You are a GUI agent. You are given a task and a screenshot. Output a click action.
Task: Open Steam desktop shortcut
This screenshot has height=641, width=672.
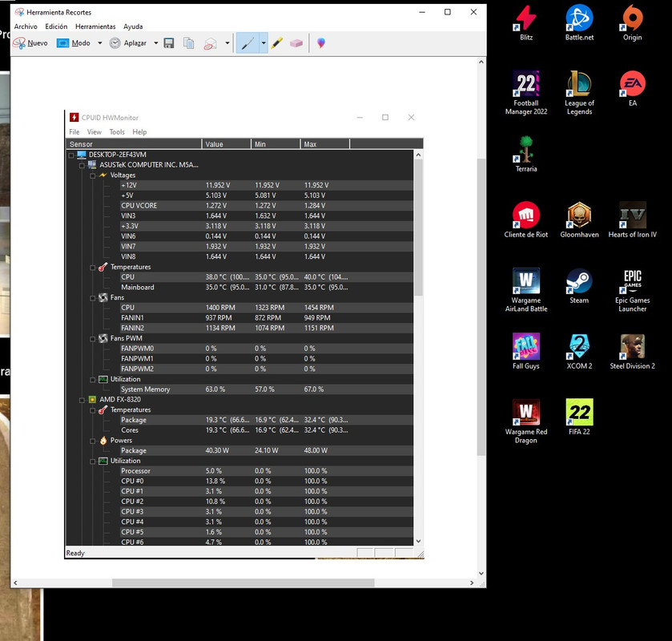(579, 285)
